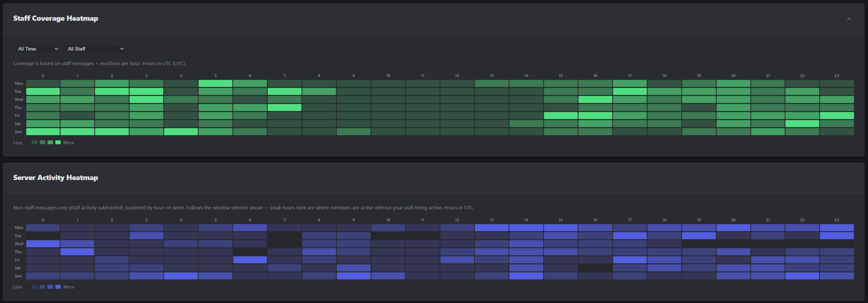Click hour 12 column header in Staff Coverage
Image resolution: width=868 pixels, height=303 pixels.
(x=457, y=76)
